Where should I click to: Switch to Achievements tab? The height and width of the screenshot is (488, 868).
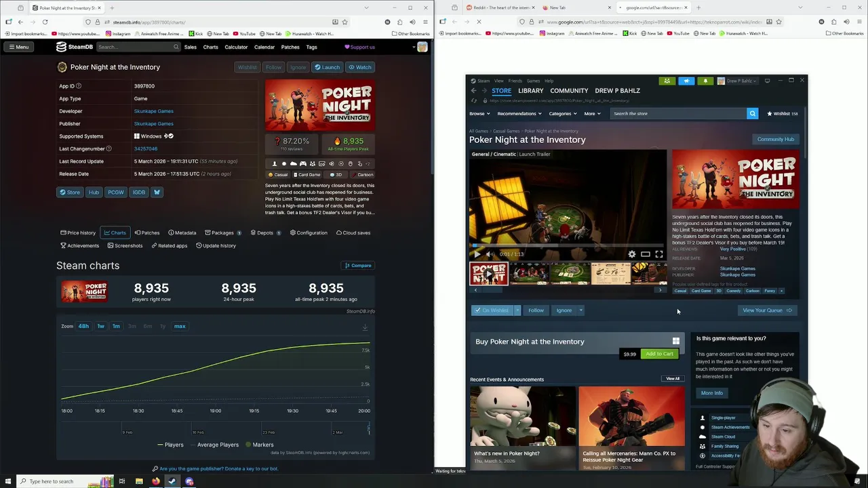(x=79, y=245)
